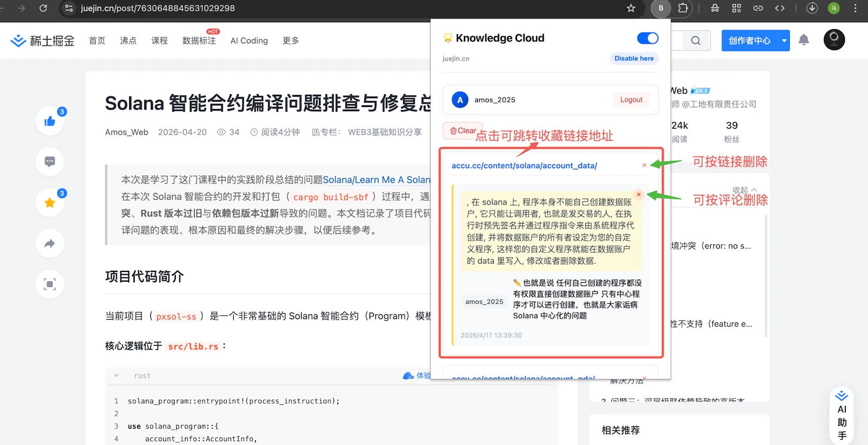Click the code brackets toolbar icon
This screenshot has height=445, width=868.
coord(780,8)
